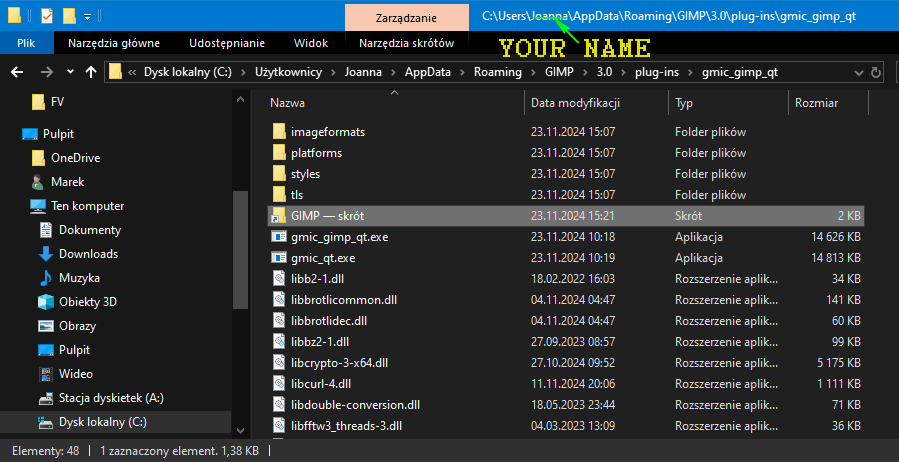Click 'GIMP' breadcrumb segment
This screenshot has width=899, height=462.
tap(559, 72)
